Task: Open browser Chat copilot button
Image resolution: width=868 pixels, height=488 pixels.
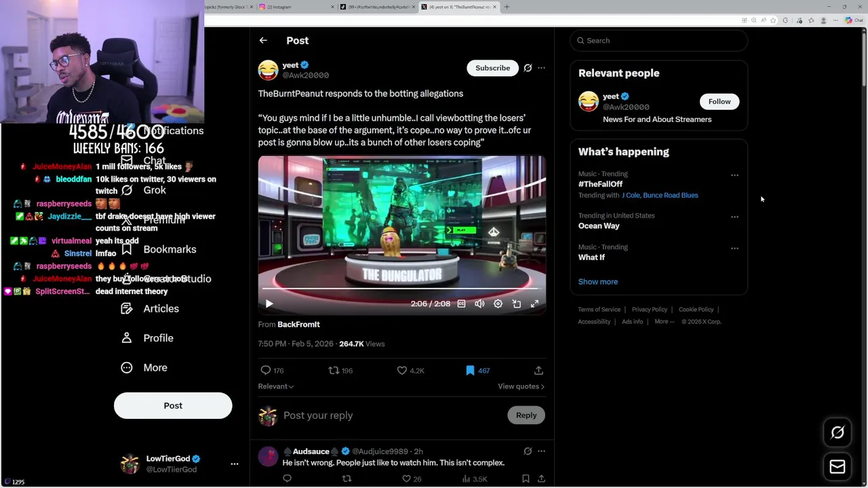Action: point(854,20)
